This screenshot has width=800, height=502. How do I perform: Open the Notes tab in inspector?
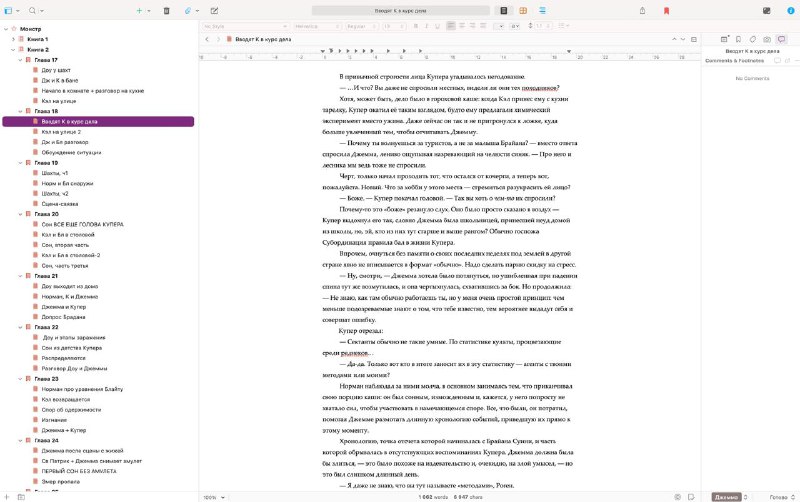724,39
